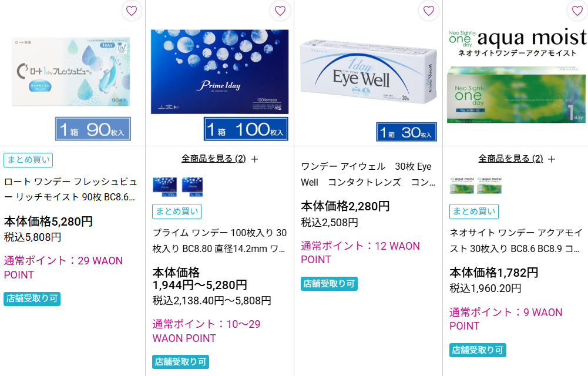Image resolution: width=588 pixels, height=376 pixels.
Task: Open ロート ワンデー フレッシュビュー product title link
Action: [70, 189]
